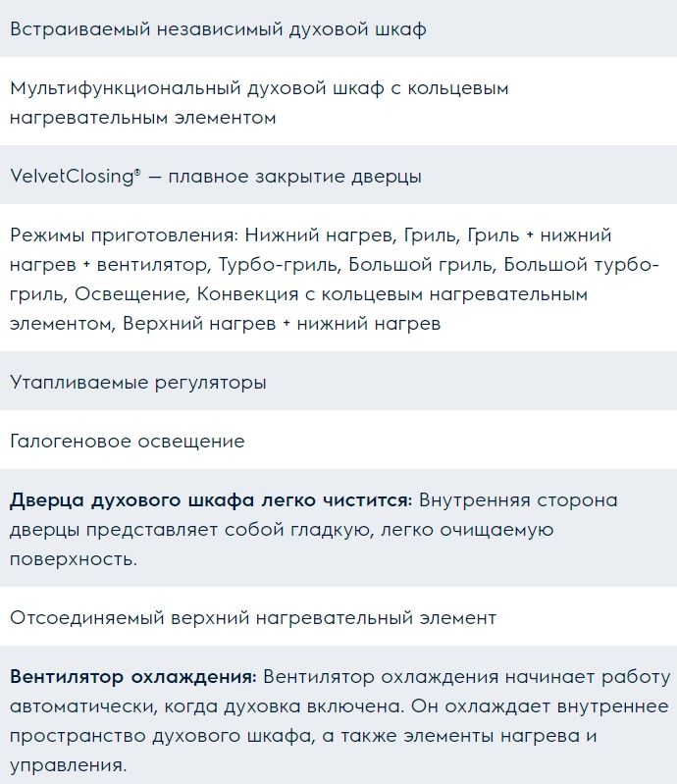
Task: Click 'Отсоединяемый верхний нагревательный элемент' row
Action: [253, 618]
